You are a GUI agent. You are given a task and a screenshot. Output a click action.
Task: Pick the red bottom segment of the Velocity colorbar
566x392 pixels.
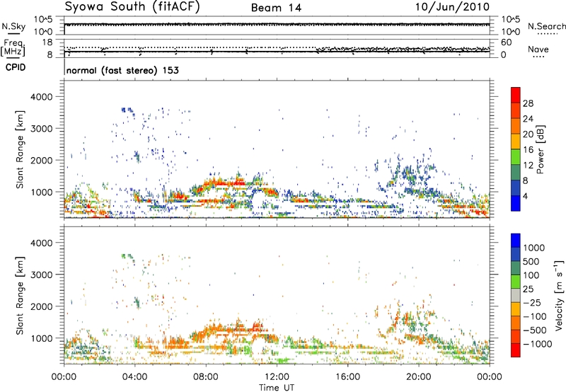point(516,350)
